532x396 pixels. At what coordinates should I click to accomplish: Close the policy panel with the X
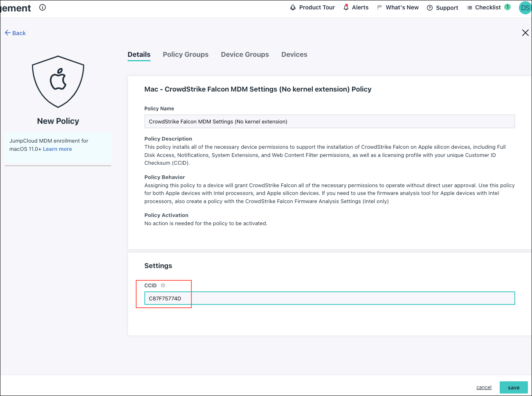coord(525,33)
